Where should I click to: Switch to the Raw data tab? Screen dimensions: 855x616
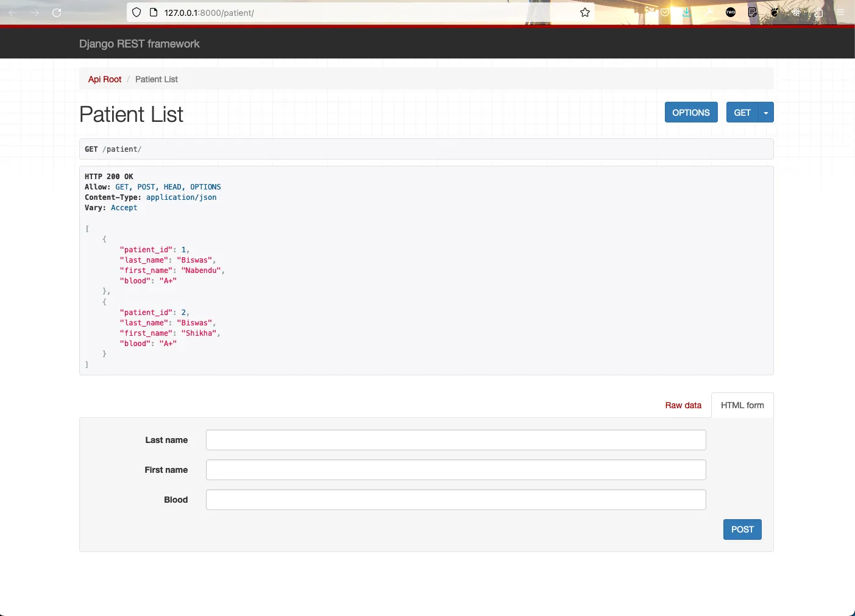(x=683, y=405)
